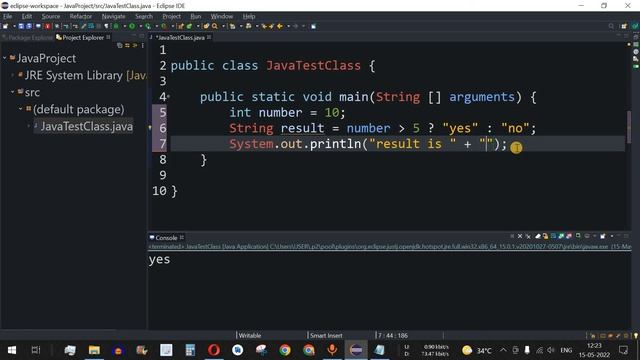640x360 pixels.
Task: Open the Run menu
Action: 196,16
